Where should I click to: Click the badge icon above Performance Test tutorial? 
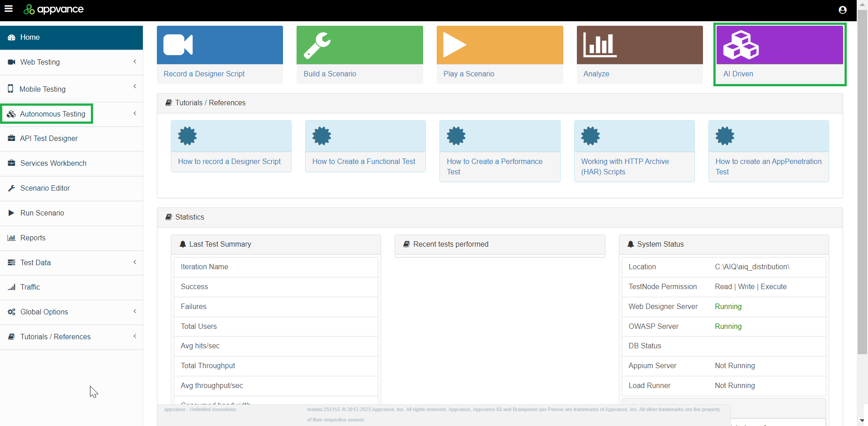(456, 136)
